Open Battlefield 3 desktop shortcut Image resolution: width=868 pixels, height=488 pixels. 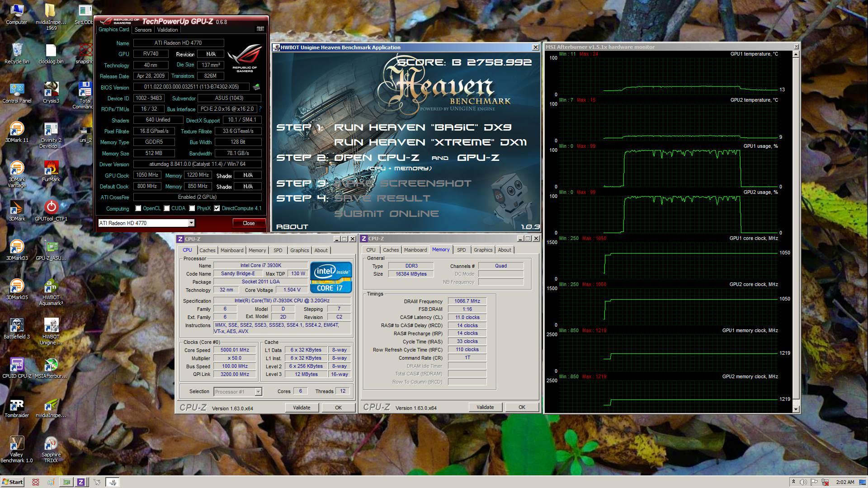coord(17,329)
